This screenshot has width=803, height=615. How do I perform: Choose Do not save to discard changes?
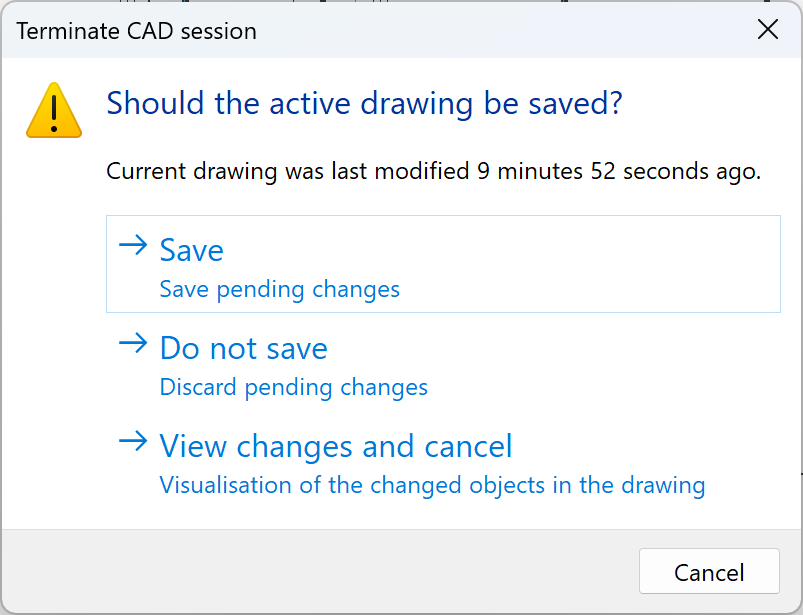click(243, 348)
